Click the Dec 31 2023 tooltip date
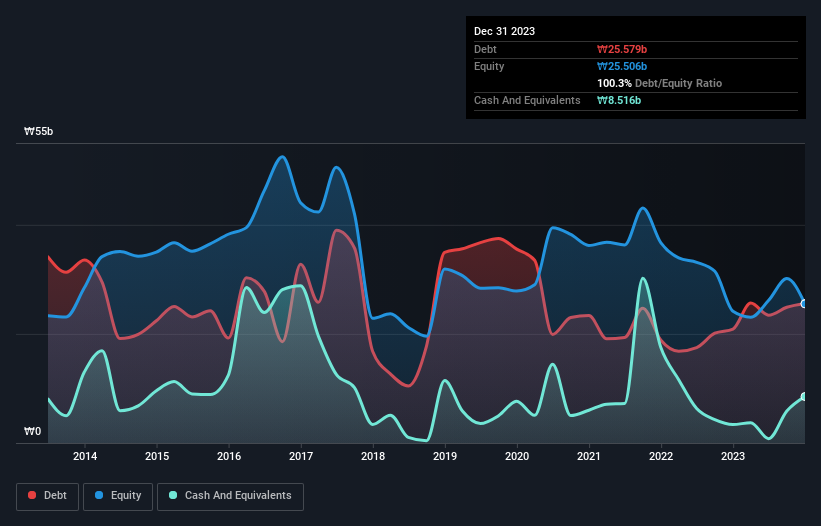The width and height of the screenshot is (821, 526). 504,31
